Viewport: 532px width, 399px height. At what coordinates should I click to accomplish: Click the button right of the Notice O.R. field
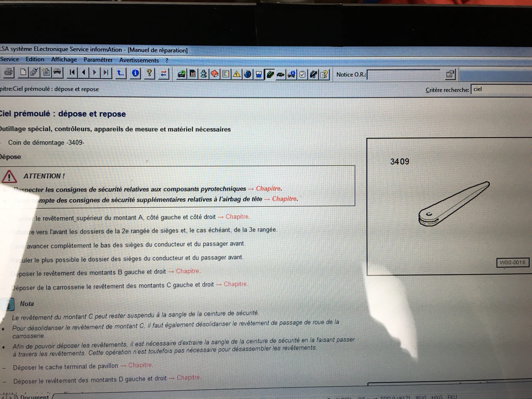pyautogui.click(x=450, y=74)
